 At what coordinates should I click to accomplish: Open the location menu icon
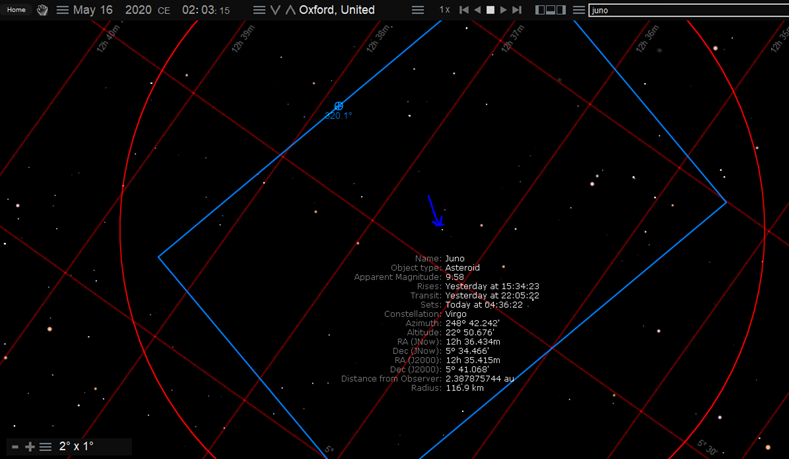tap(259, 10)
